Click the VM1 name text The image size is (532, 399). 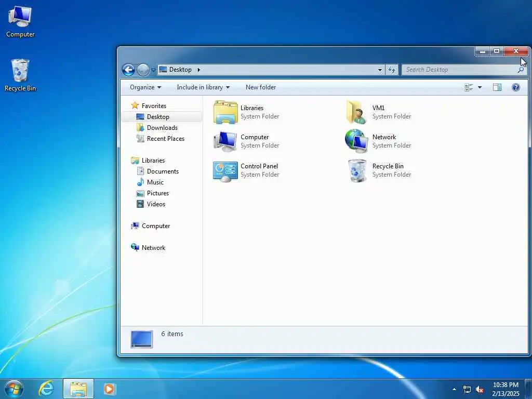(378, 108)
